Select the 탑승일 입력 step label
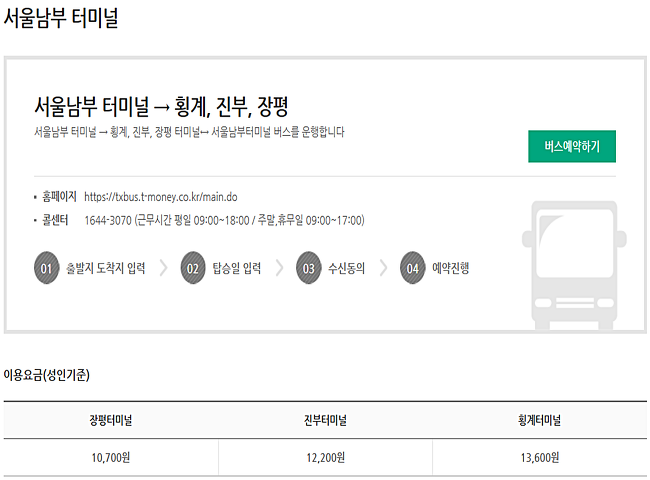The height and width of the screenshot is (480, 650). 237,268
